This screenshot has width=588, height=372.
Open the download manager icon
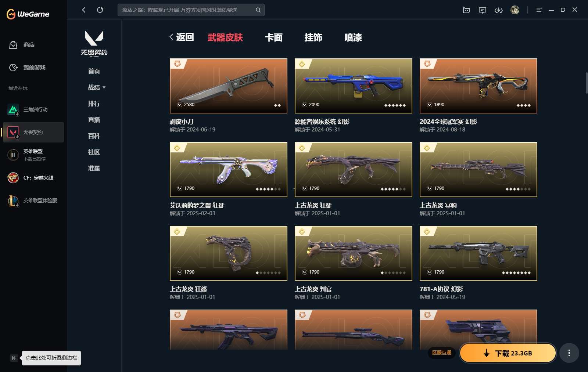(x=499, y=10)
